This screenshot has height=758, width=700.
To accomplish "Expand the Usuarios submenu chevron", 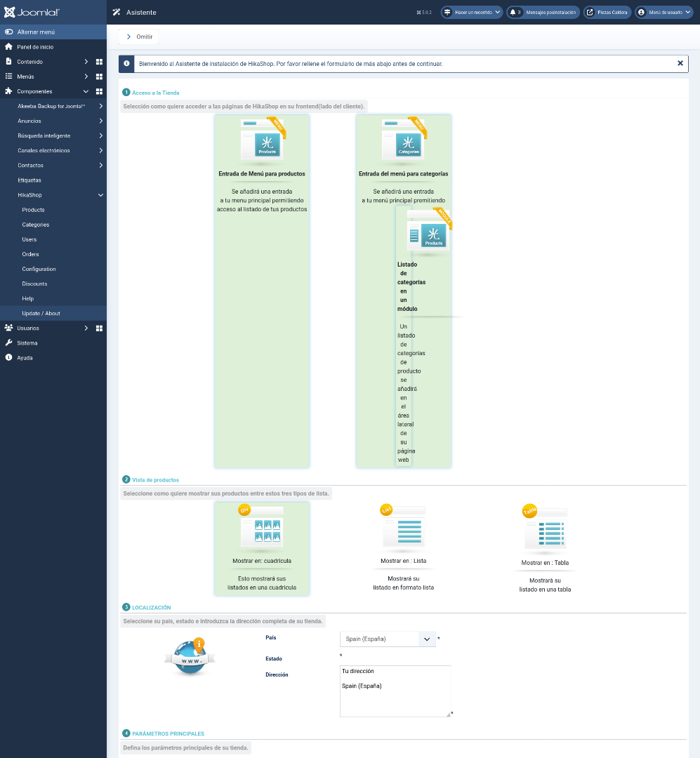I will tap(86, 328).
